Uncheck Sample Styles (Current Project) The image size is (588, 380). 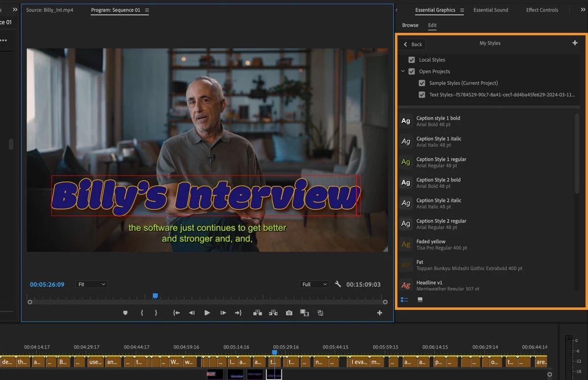(422, 83)
